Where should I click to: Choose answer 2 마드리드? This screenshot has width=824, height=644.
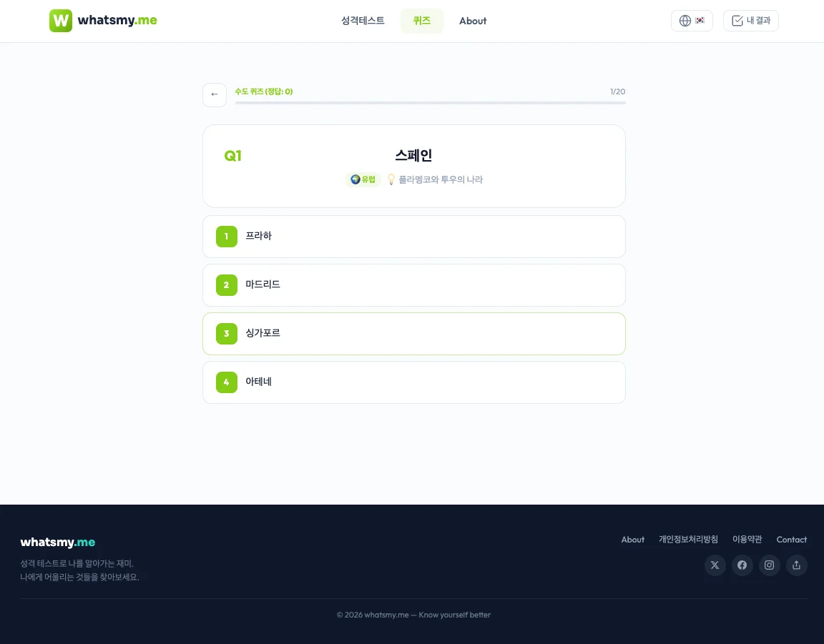pyautogui.click(x=414, y=285)
